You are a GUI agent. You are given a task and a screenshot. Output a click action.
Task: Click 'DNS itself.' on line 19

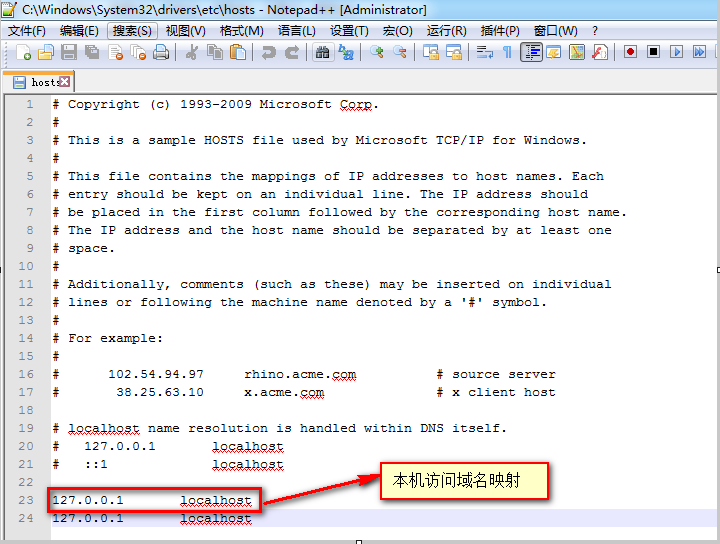click(x=463, y=429)
